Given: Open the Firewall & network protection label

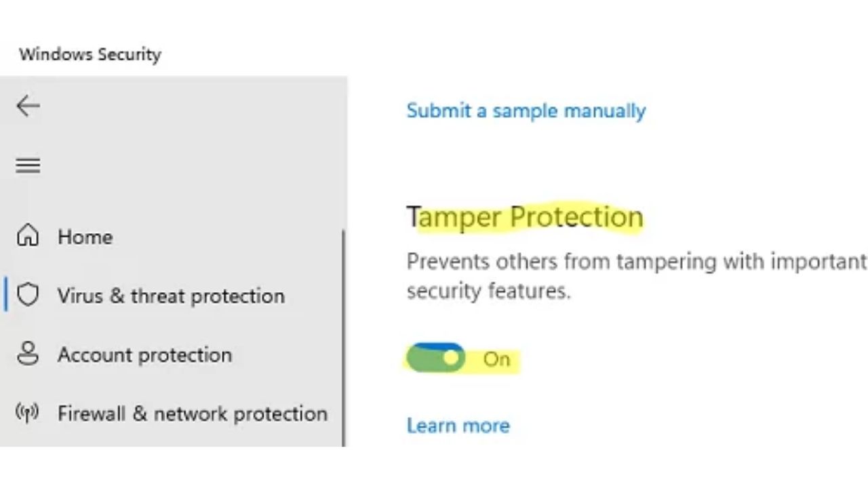Looking at the screenshot, I should (x=193, y=413).
